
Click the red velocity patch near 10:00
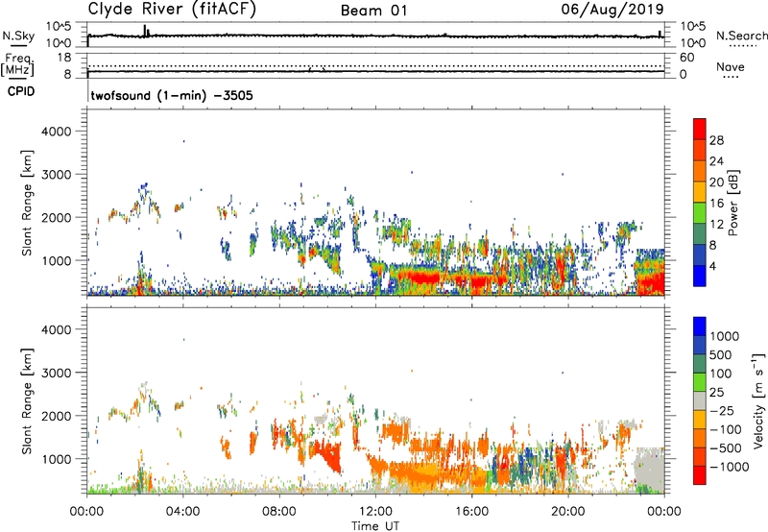pyautogui.click(x=327, y=453)
